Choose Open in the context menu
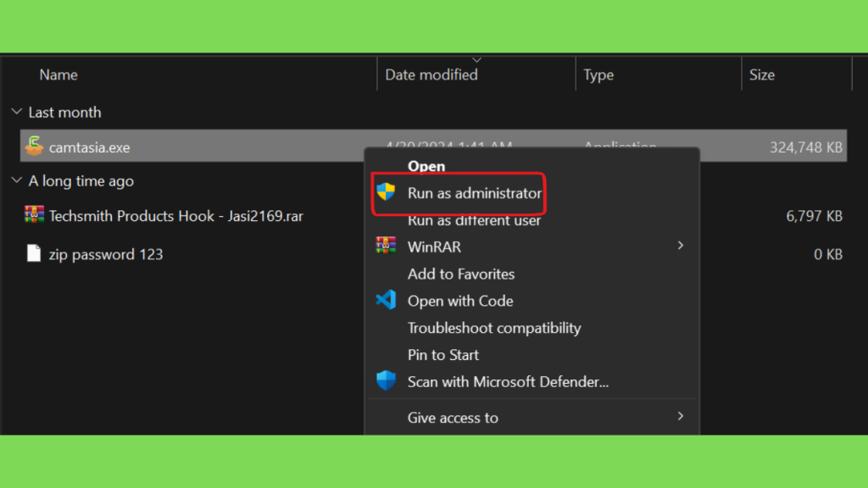The height and width of the screenshot is (488, 868). point(426,166)
